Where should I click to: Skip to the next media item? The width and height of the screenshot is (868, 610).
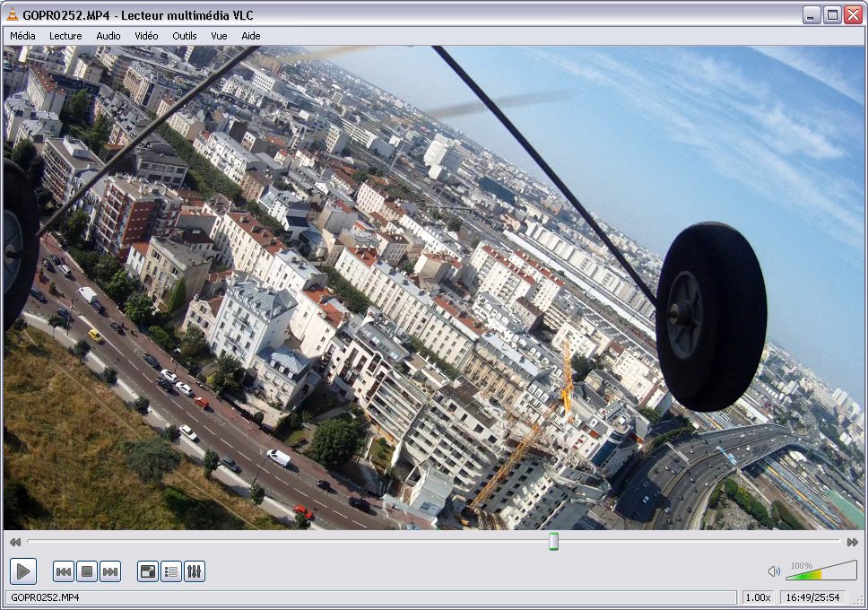pyautogui.click(x=110, y=571)
